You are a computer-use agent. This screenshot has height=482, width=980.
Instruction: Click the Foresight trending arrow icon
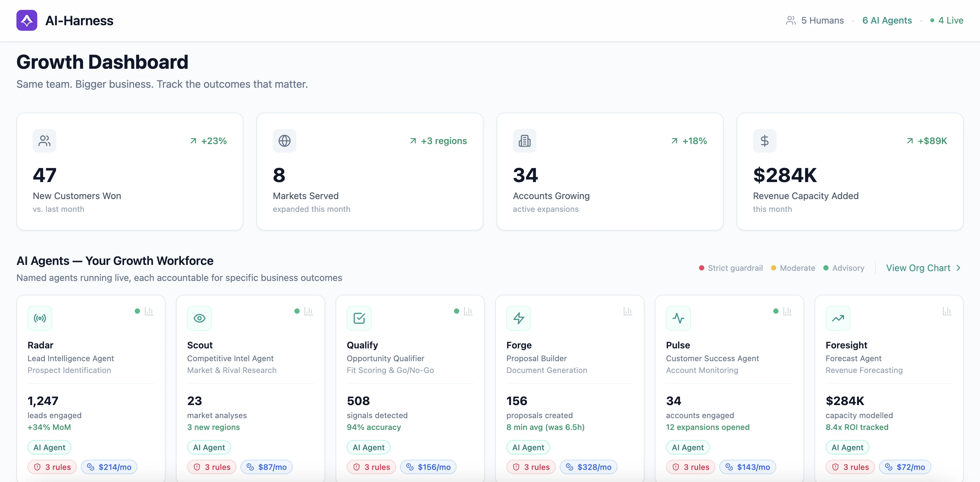click(838, 318)
